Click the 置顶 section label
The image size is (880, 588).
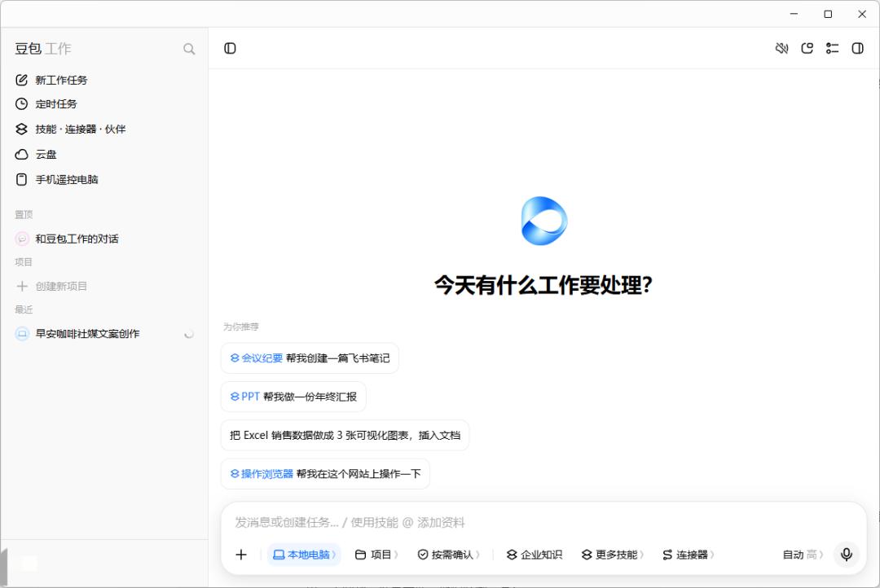(x=24, y=215)
